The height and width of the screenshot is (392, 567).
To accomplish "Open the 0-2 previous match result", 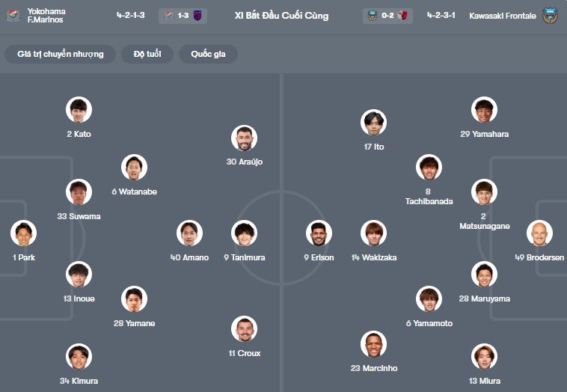I will [387, 15].
